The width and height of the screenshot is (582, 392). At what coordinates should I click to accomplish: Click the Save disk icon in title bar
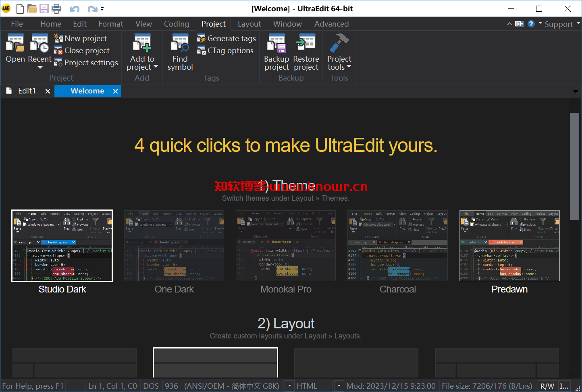point(44,8)
